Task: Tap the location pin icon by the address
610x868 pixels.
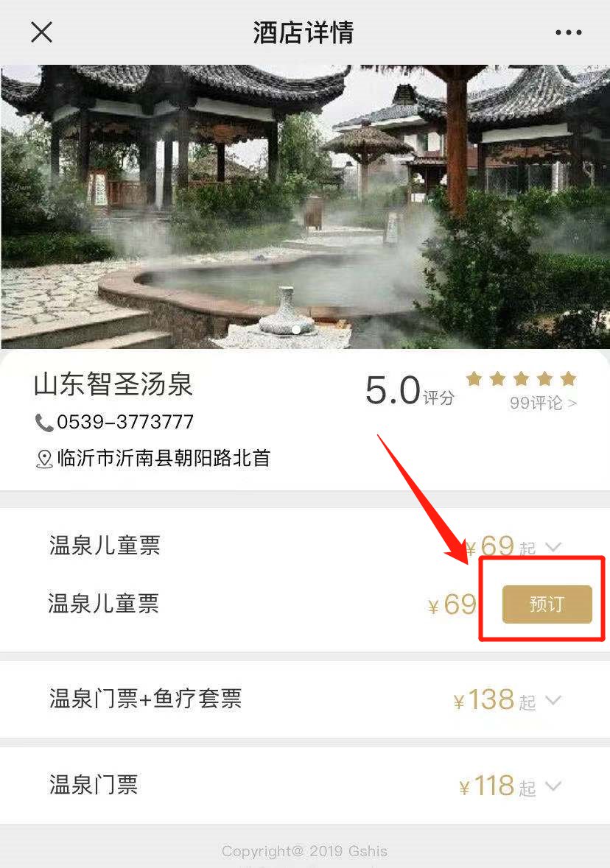Action: click(x=43, y=459)
